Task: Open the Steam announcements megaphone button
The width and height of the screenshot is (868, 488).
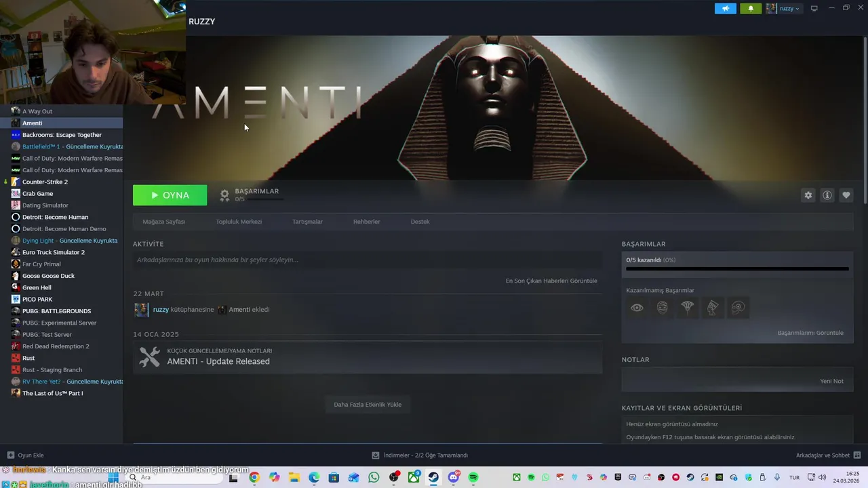Action: click(725, 9)
